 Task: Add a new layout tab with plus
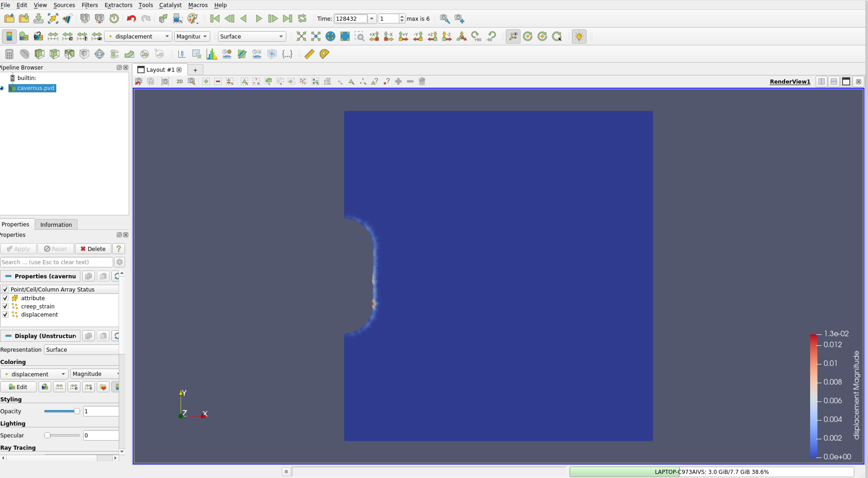[x=195, y=70]
